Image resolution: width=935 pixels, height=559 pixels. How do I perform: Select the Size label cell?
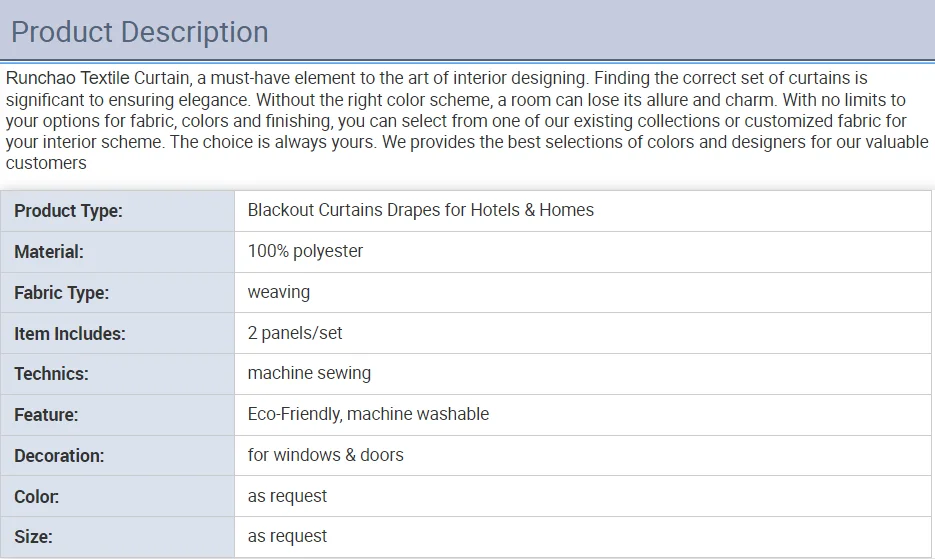[x=118, y=537]
